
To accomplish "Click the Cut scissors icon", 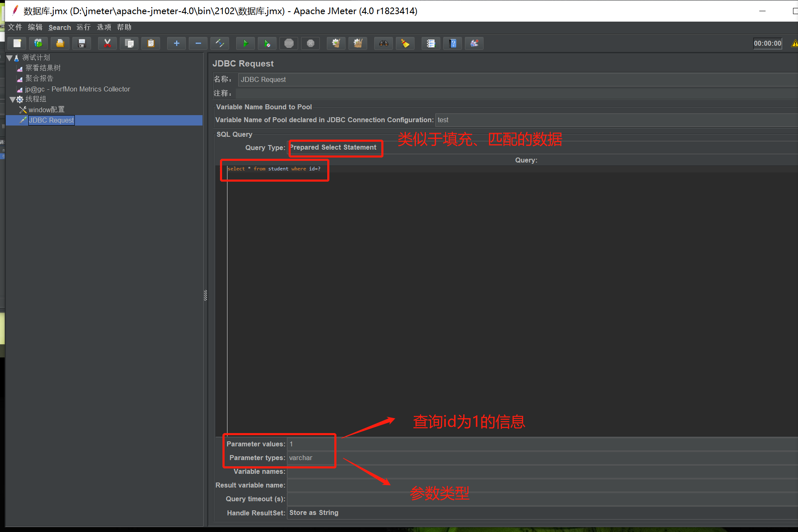I will [x=107, y=43].
